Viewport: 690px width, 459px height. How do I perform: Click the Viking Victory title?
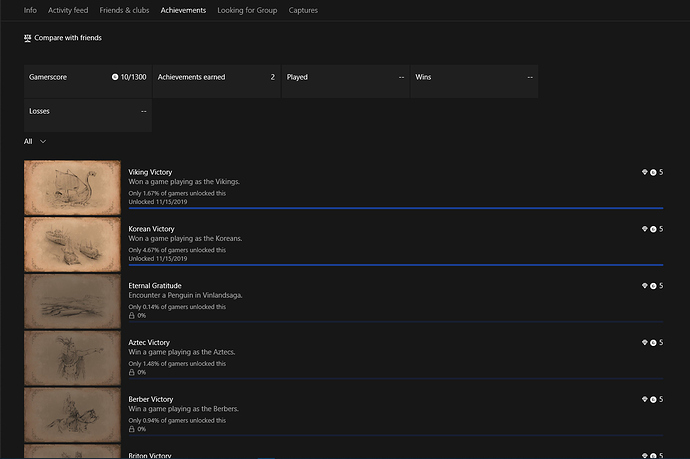point(150,172)
